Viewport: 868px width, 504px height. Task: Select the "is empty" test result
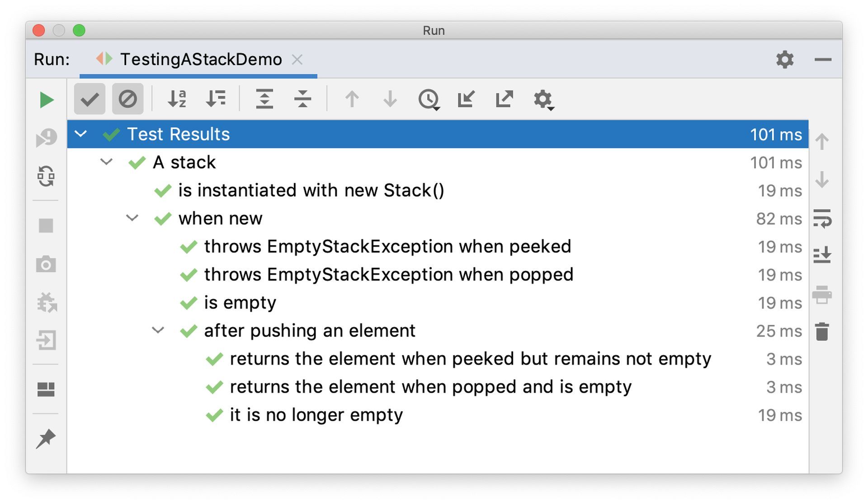coord(241,303)
